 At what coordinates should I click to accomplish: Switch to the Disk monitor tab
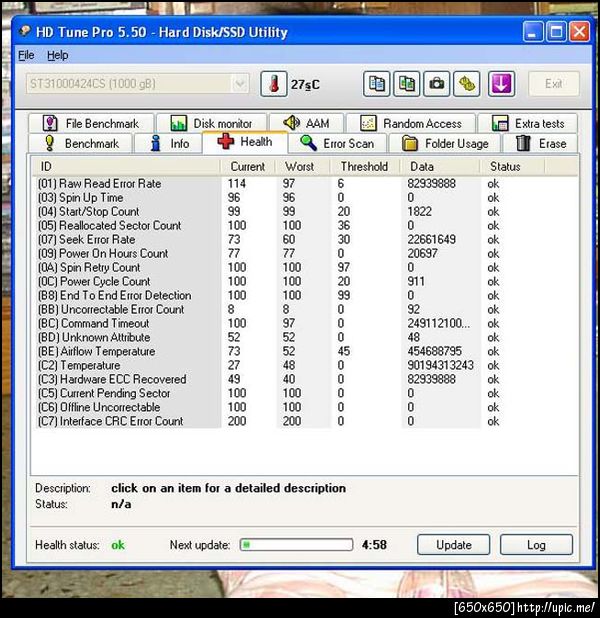tap(211, 123)
